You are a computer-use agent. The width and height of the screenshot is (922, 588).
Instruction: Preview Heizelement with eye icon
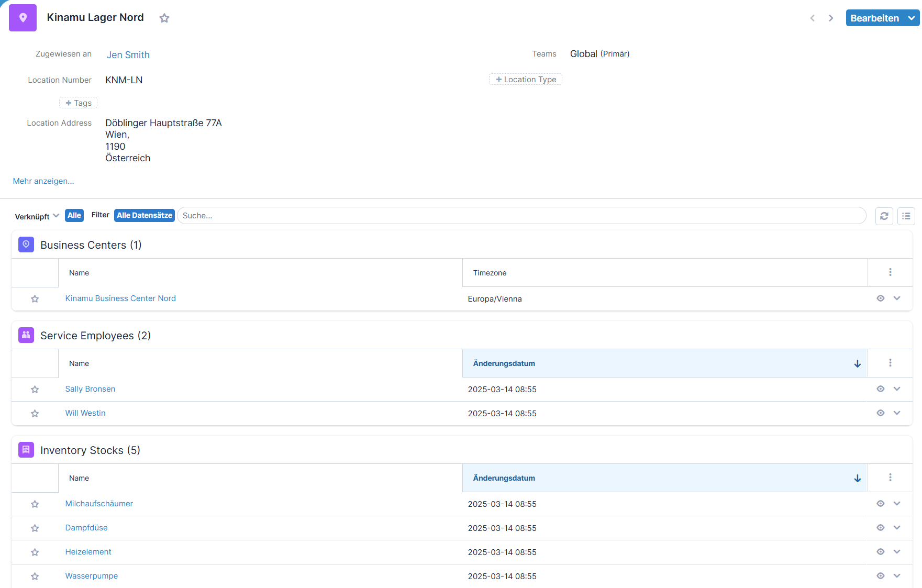[x=881, y=552]
